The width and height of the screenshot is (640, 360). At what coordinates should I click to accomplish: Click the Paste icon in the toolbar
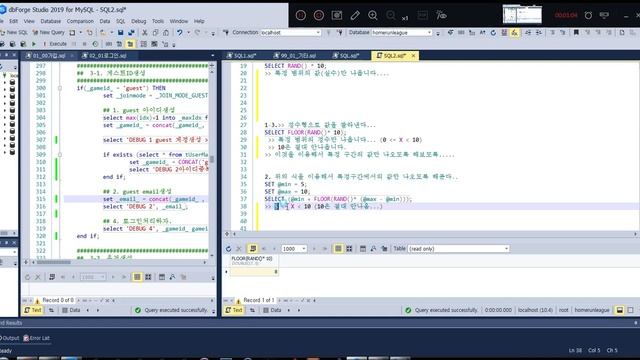click(166, 32)
